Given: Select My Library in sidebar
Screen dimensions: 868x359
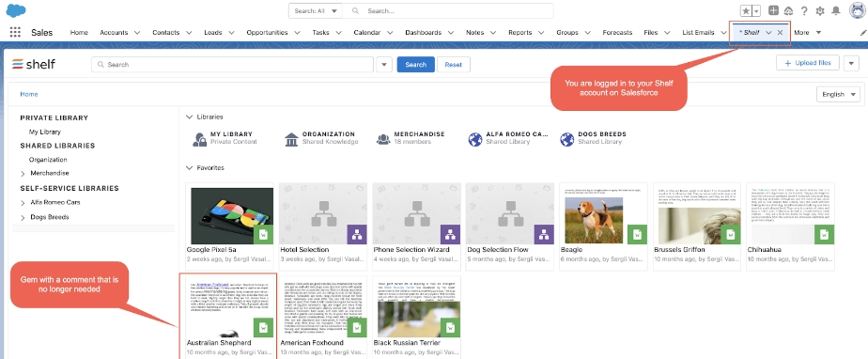Looking at the screenshot, I should pos(45,132).
